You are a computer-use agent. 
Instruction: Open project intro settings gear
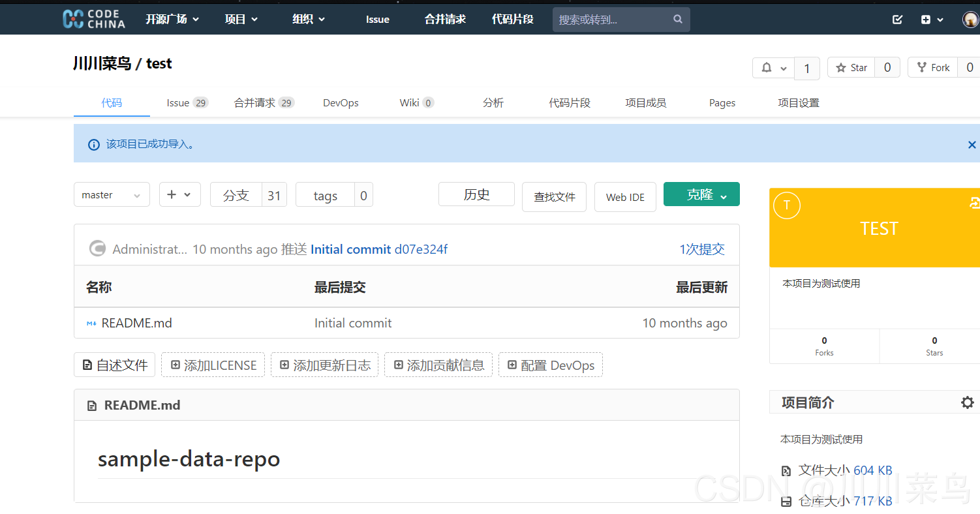pyautogui.click(x=967, y=402)
